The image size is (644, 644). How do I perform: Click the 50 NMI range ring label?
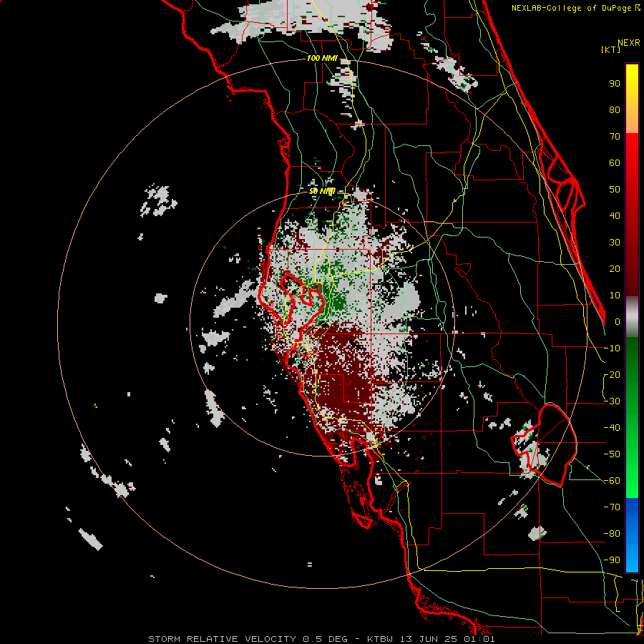[x=322, y=191]
